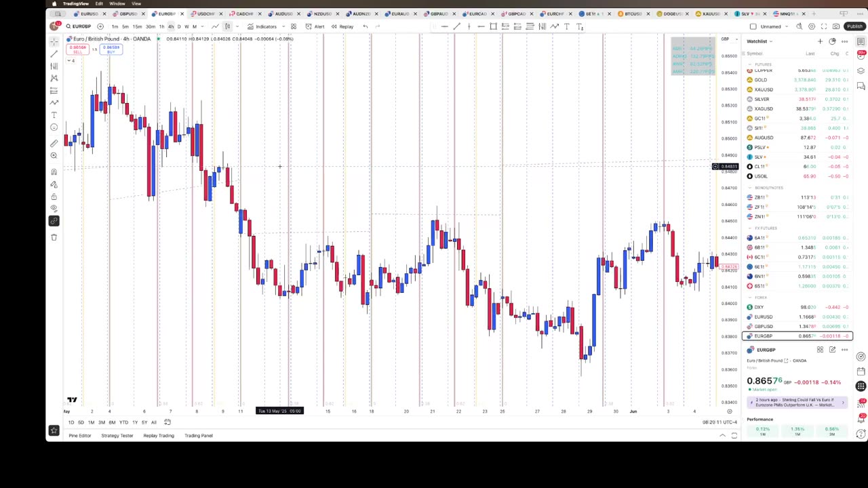Viewport: 868px width, 488px height.
Task: Click the go to date calendar icon
Action: click(167, 422)
